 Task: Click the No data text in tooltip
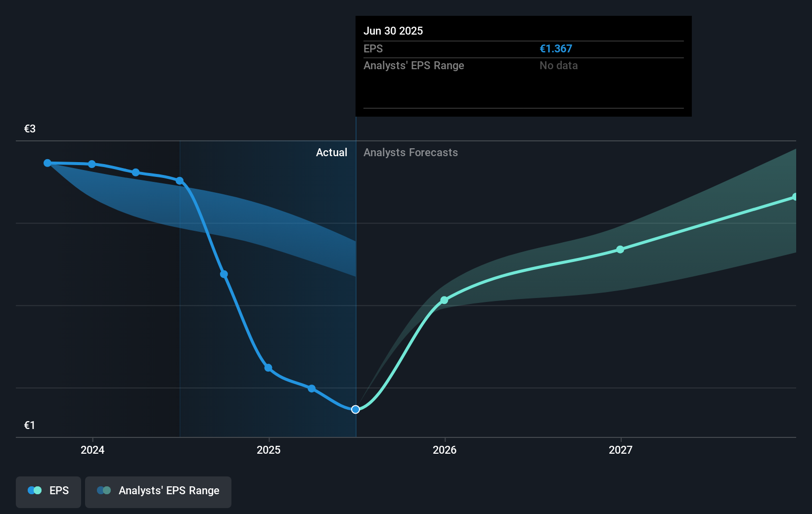coord(558,65)
